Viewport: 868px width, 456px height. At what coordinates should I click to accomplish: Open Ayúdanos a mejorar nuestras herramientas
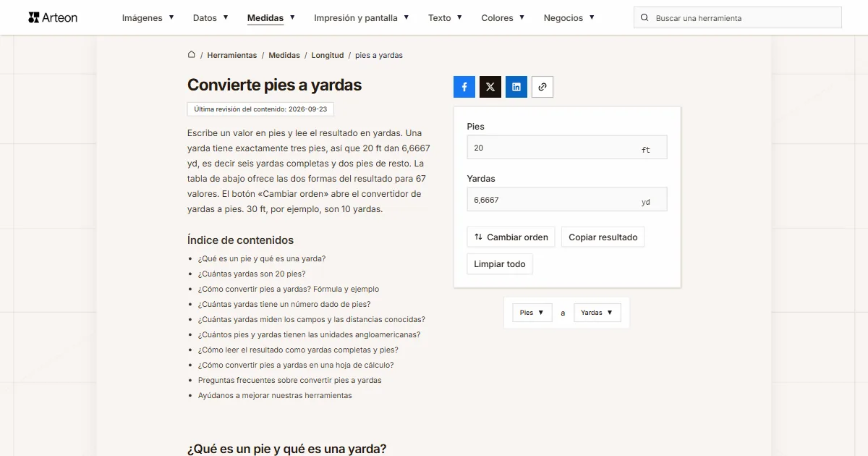point(275,395)
